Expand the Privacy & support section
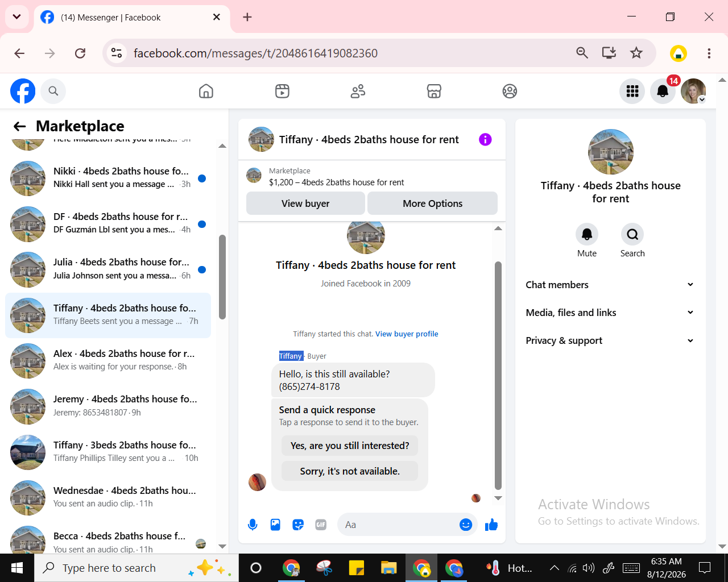Image resolution: width=728 pixels, height=582 pixels. pyautogui.click(x=610, y=340)
